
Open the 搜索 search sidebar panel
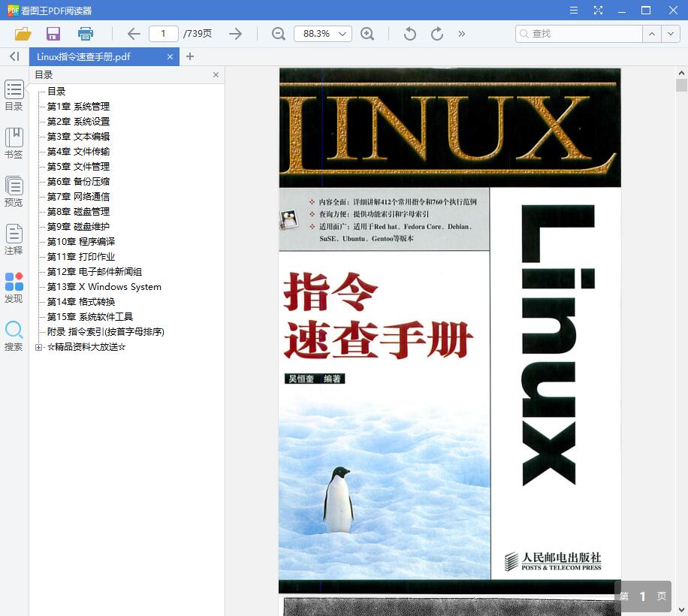tap(14, 336)
